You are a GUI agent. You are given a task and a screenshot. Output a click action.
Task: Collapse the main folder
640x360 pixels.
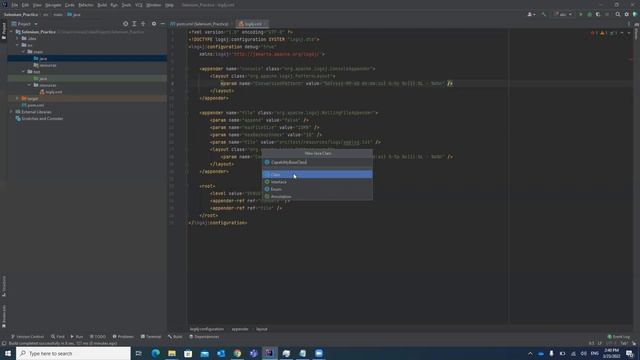(23, 52)
